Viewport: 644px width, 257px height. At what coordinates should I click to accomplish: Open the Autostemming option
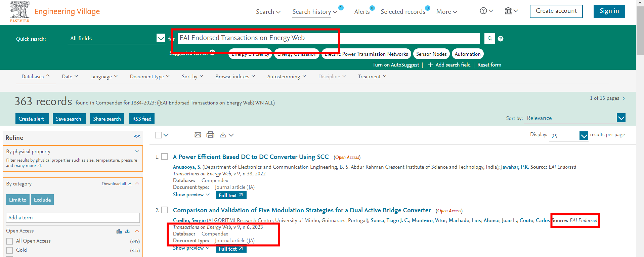(x=287, y=77)
